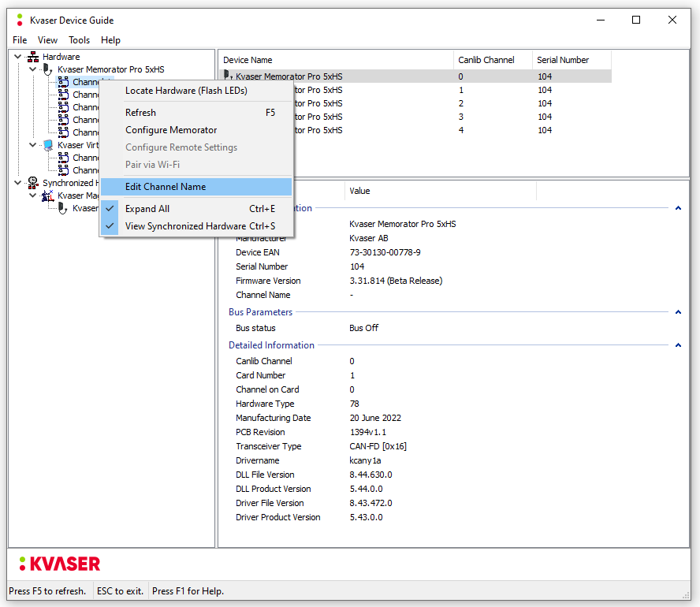This screenshot has width=700, height=607.
Task: Collapse the Synchronized Hardware tree node
Action: point(18,183)
